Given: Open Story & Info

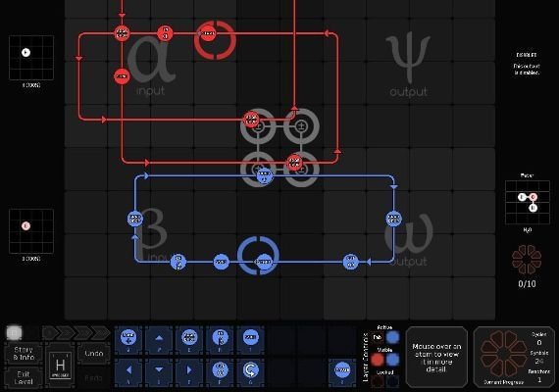Looking at the screenshot, I should [24, 354].
